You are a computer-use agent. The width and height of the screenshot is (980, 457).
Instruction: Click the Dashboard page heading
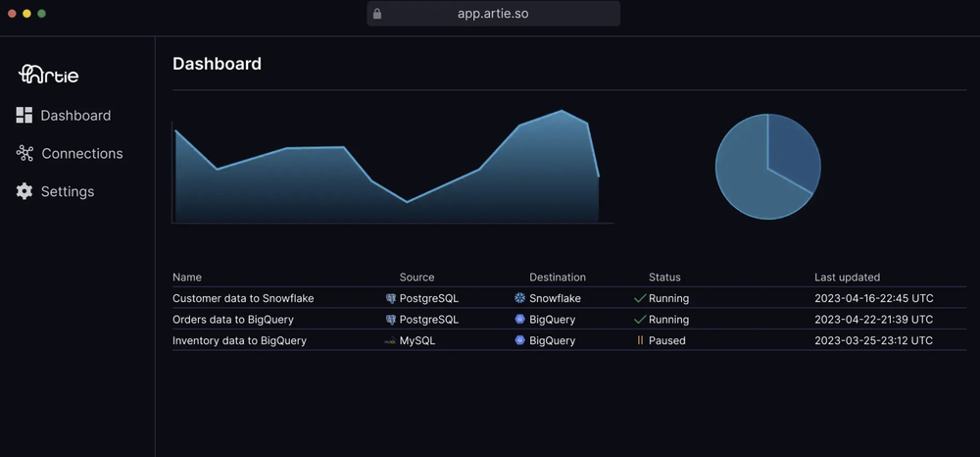pyautogui.click(x=217, y=64)
